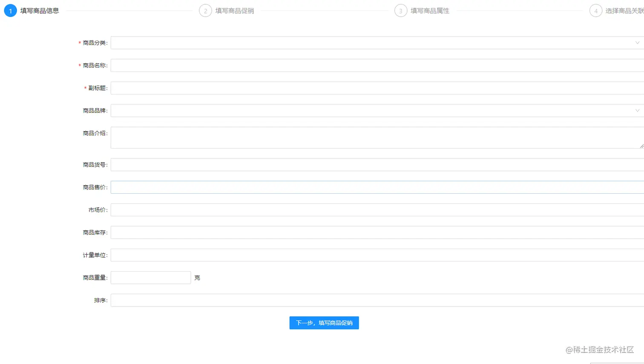The width and height of the screenshot is (644, 364).
Task: Open the 商品品牌 dropdown
Action: click(377, 111)
